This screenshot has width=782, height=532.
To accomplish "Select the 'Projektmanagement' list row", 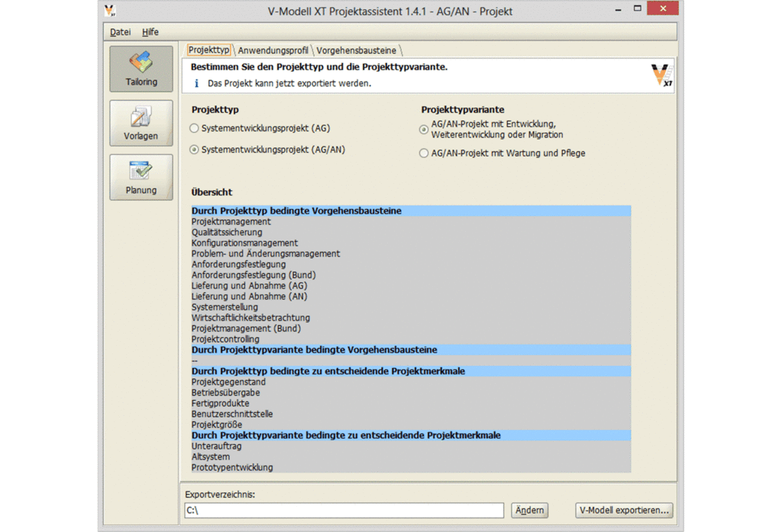I will [x=411, y=221].
